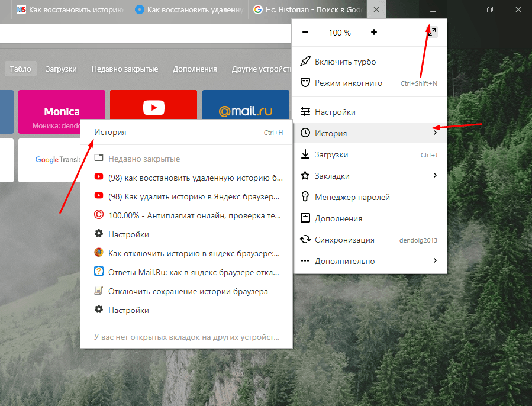Click into the browser address bar

[x=145, y=33]
